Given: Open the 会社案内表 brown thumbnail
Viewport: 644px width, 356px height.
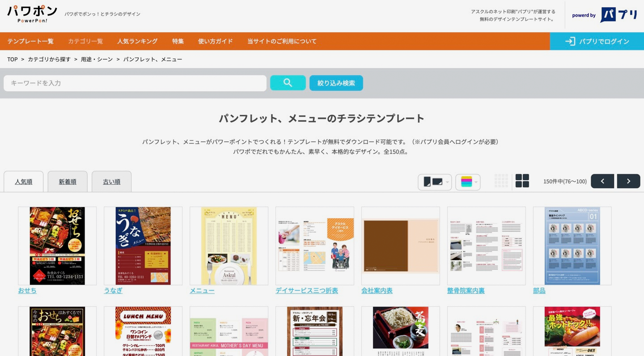Looking at the screenshot, I should coord(401,246).
